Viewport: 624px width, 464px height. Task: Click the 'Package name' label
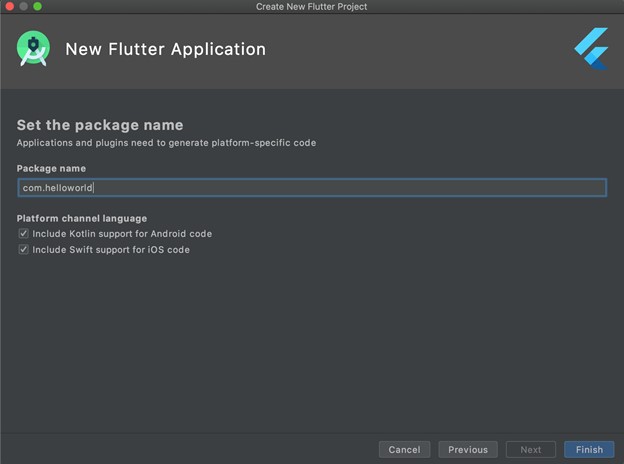point(51,168)
